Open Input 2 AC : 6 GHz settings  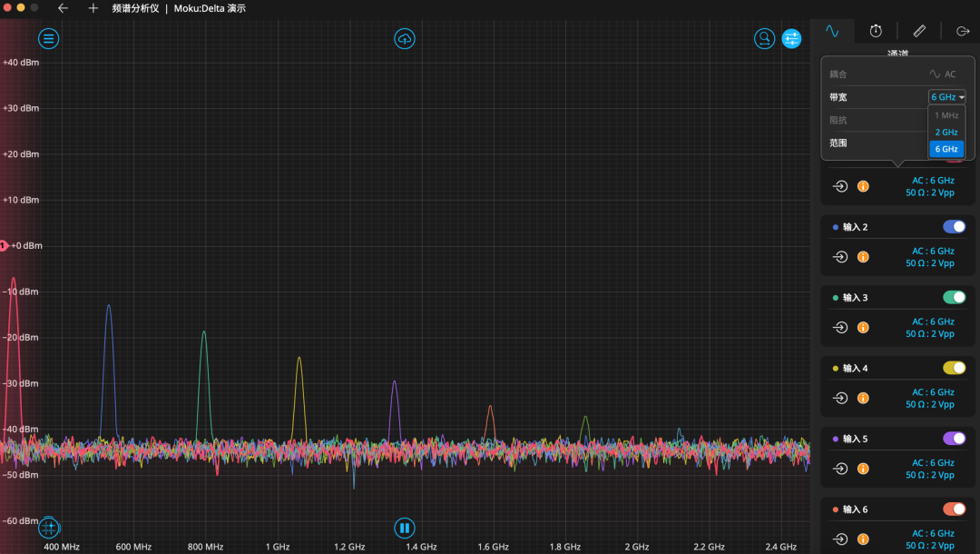[x=930, y=257]
